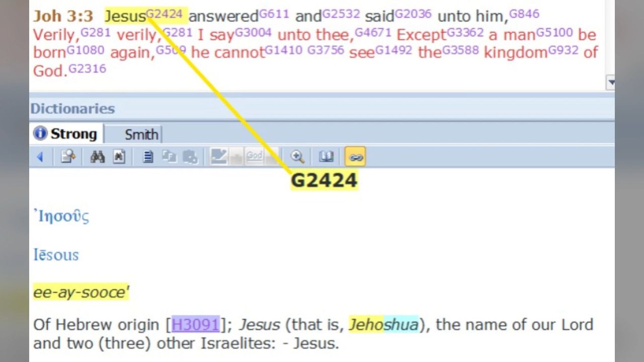
Task: Click the search-in-page icon beside binoculars
Action: point(119,157)
